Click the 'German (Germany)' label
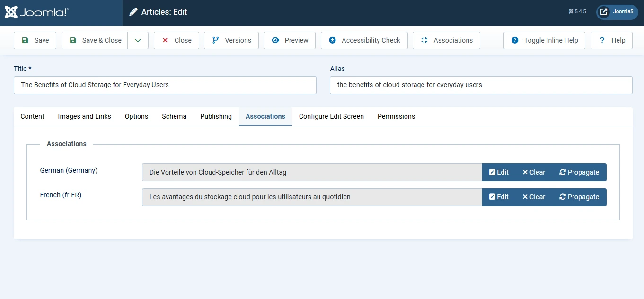 pyautogui.click(x=69, y=170)
